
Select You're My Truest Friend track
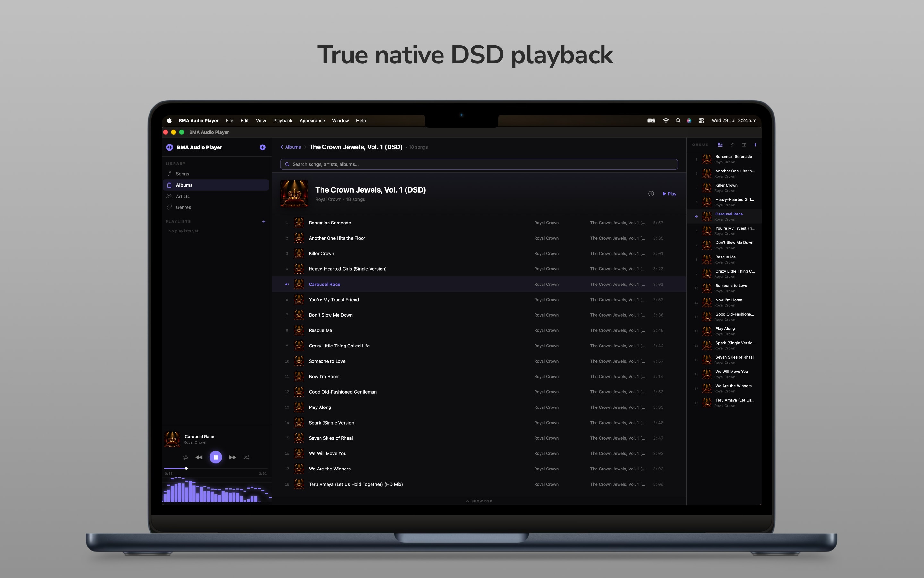click(x=479, y=300)
